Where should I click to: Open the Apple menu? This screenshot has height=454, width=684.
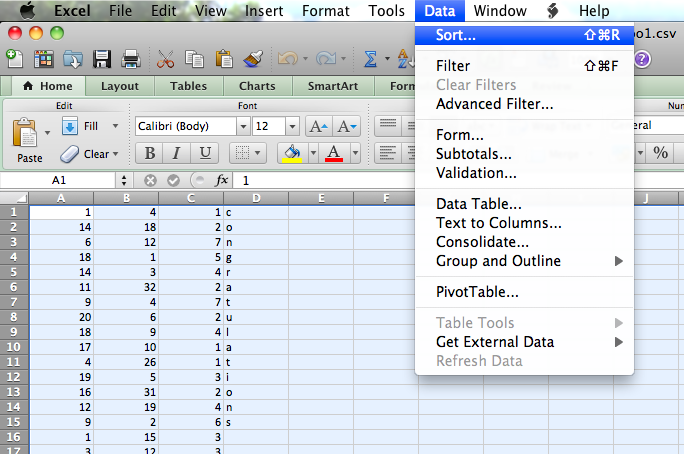27,11
